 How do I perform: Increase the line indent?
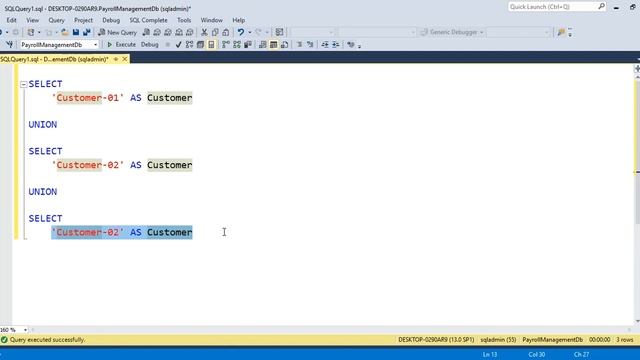tap(336, 44)
